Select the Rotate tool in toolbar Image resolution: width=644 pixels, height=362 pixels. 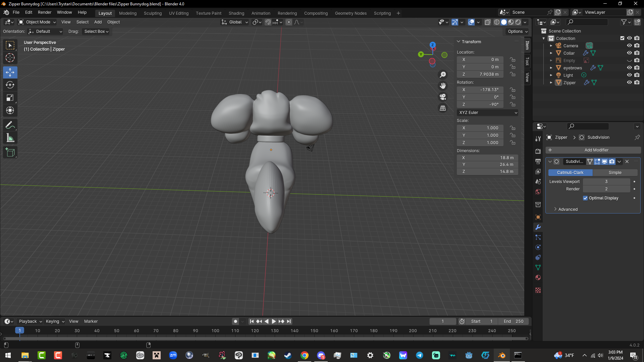(10, 85)
